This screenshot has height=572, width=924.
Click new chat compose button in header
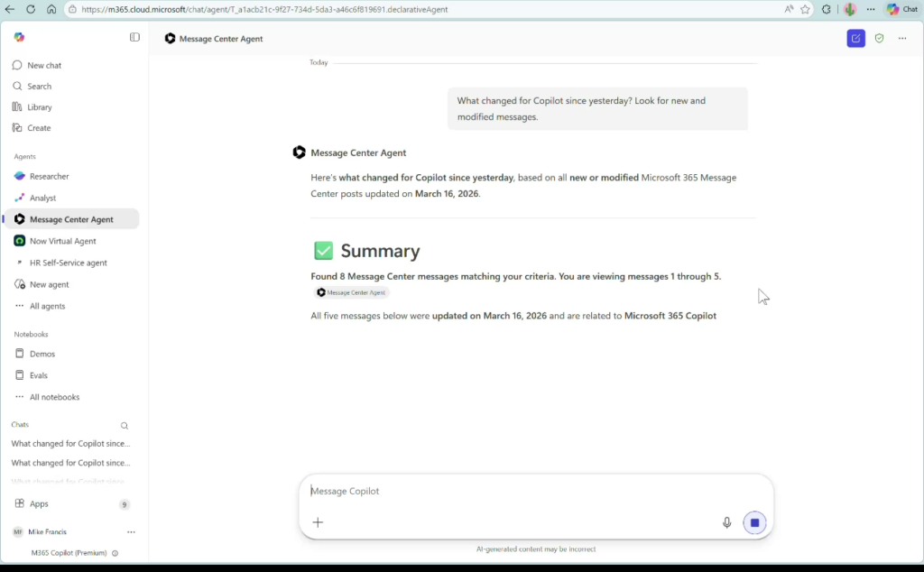click(855, 38)
